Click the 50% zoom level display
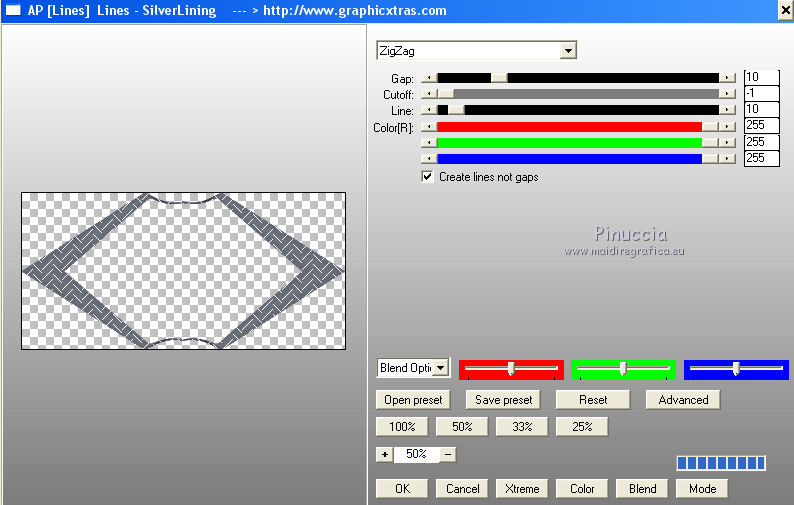 click(416, 454)
